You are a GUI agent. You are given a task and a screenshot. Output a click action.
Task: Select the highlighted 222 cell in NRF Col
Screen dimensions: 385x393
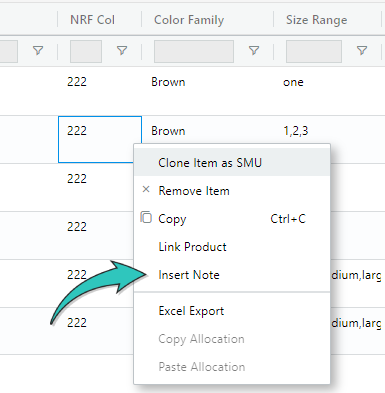(100, 139)
